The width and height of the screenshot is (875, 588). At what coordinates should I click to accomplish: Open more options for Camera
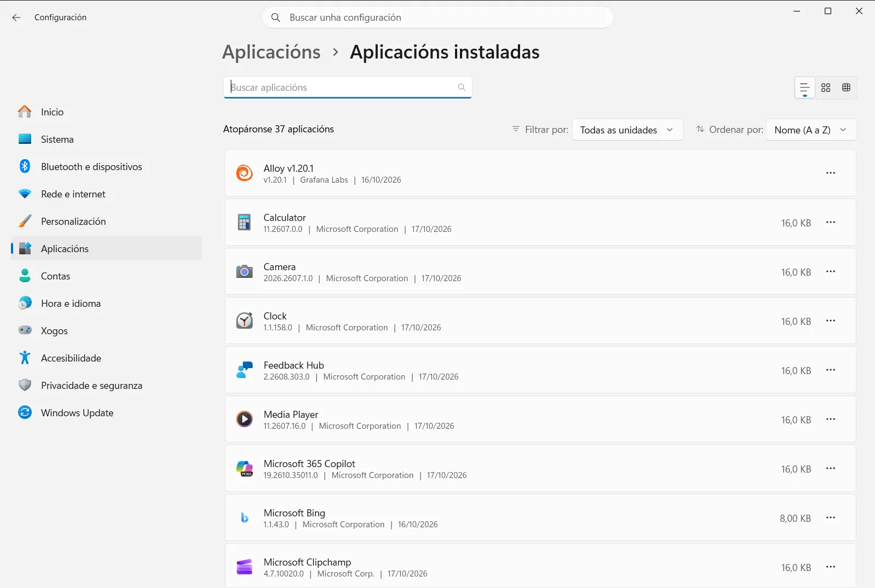click(x=831, y=271)
